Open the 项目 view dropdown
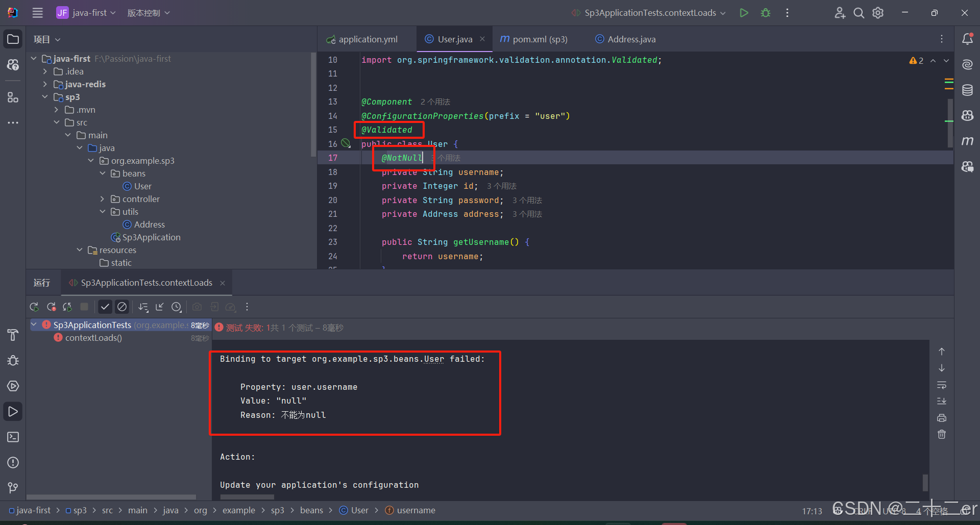The width and height of the screenshot is (980, 525). tap(47, 39)
